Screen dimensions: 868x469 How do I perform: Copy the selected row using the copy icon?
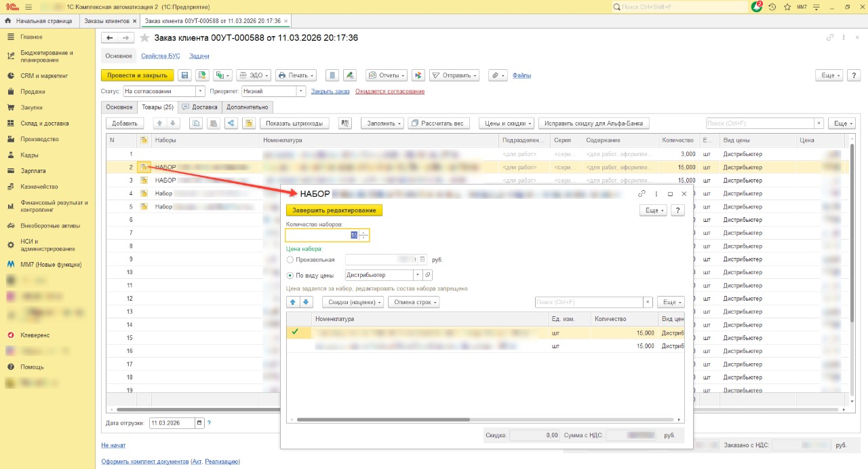click(196, 124)
